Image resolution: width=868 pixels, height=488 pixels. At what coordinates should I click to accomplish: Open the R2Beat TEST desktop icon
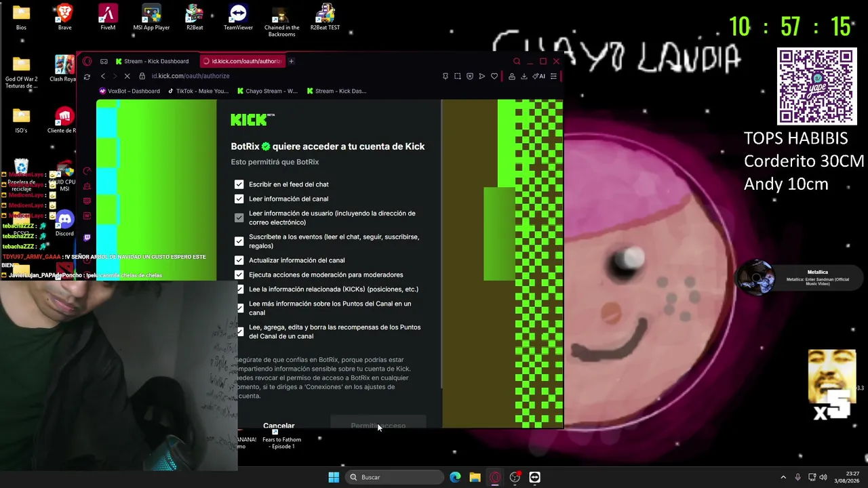tap(325, 17)
